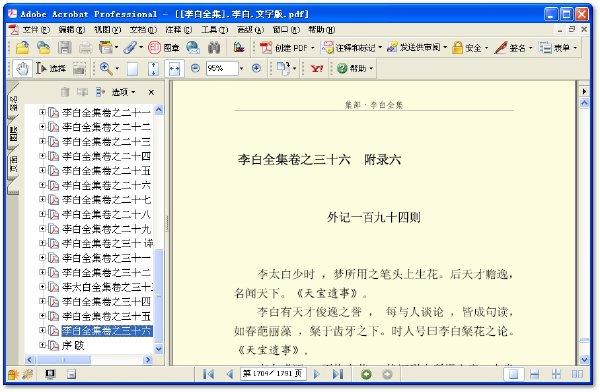Open the bookmarks 选项 options menu

coord(123,92)
